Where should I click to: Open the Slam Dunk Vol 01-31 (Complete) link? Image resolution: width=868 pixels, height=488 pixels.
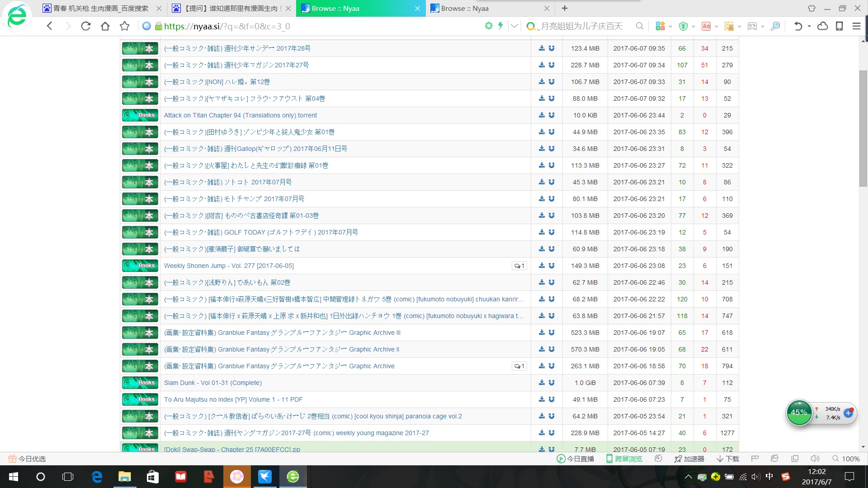(x=212, y=383)
